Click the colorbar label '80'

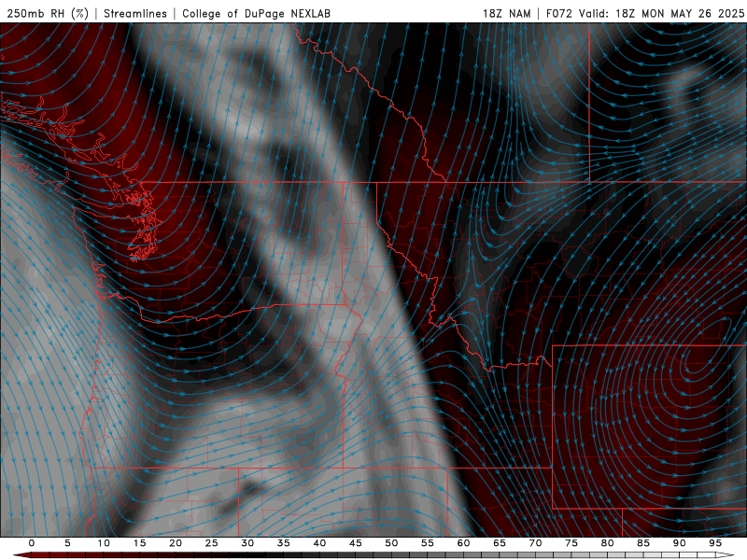pos(607,543)
